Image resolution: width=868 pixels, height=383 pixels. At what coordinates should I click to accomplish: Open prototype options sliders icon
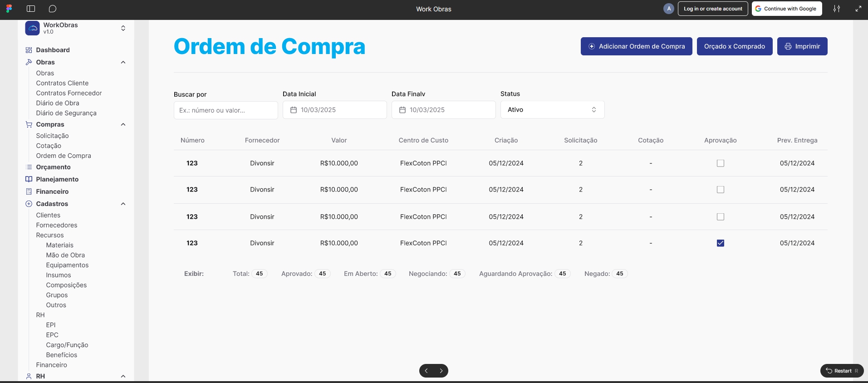(x=837, y=9)
